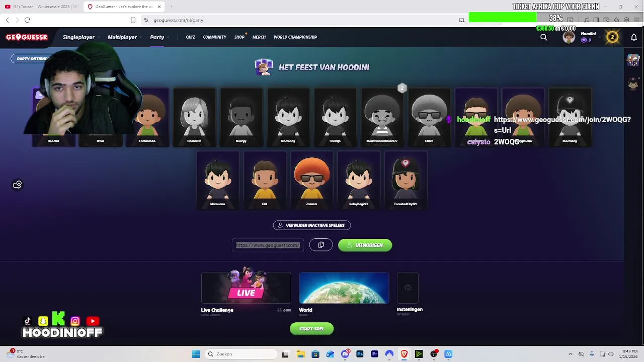Open the notifications bell

[634, 37]
